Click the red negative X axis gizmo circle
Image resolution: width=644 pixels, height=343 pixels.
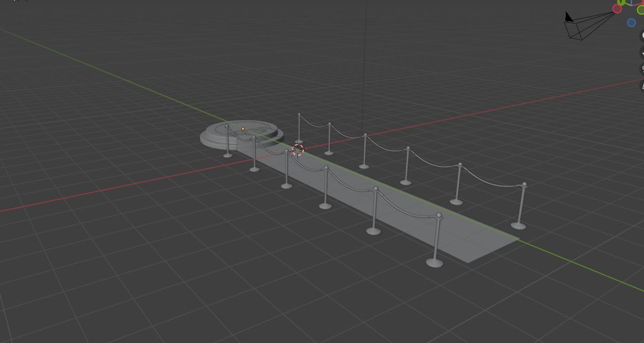(617, 9)
